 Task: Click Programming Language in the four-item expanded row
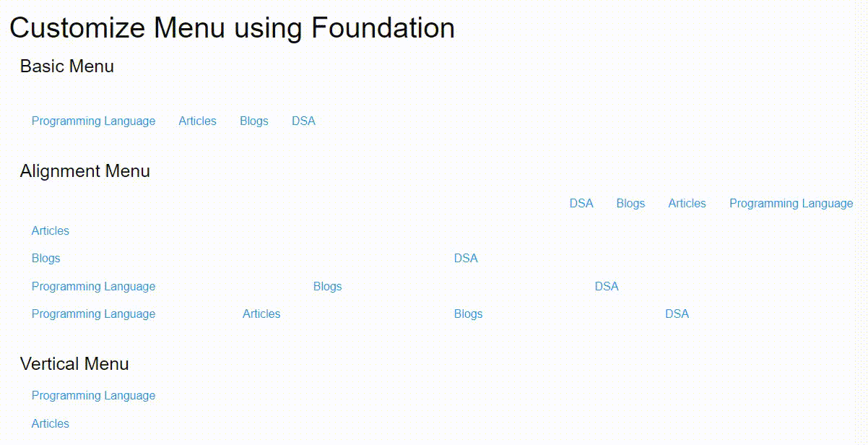coord(93,314)
